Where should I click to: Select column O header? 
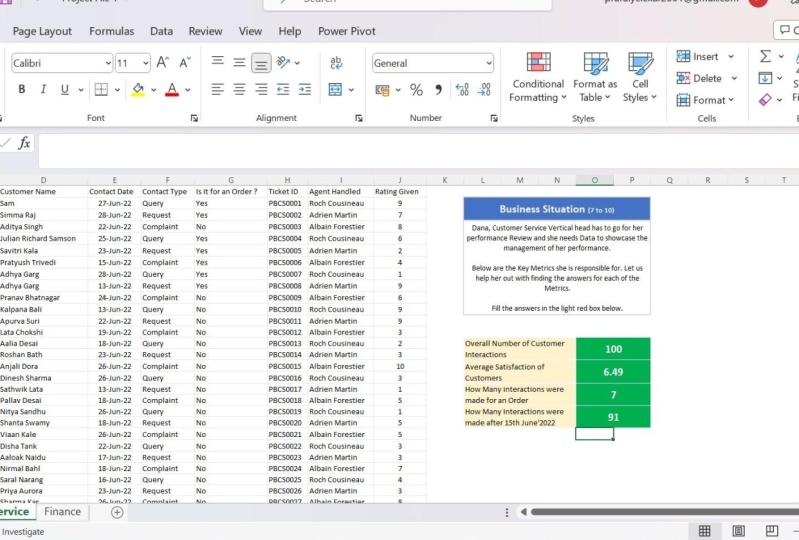tap(594, 180)
